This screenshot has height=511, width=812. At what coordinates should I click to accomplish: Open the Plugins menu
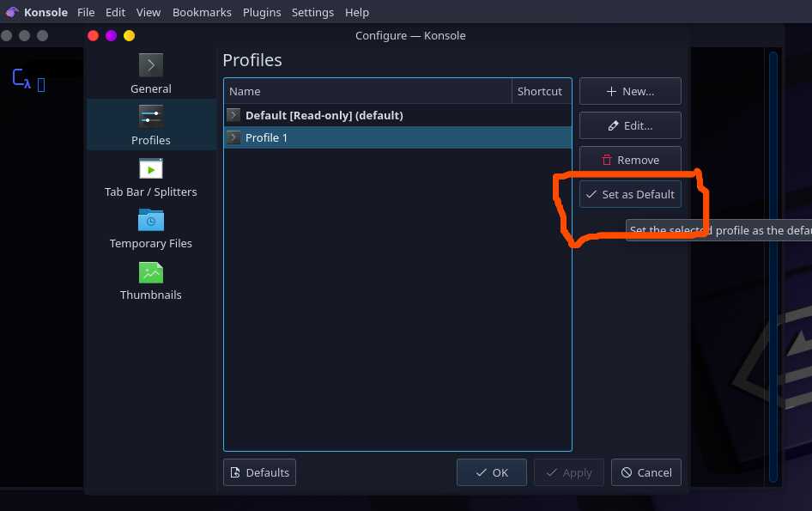262,12
